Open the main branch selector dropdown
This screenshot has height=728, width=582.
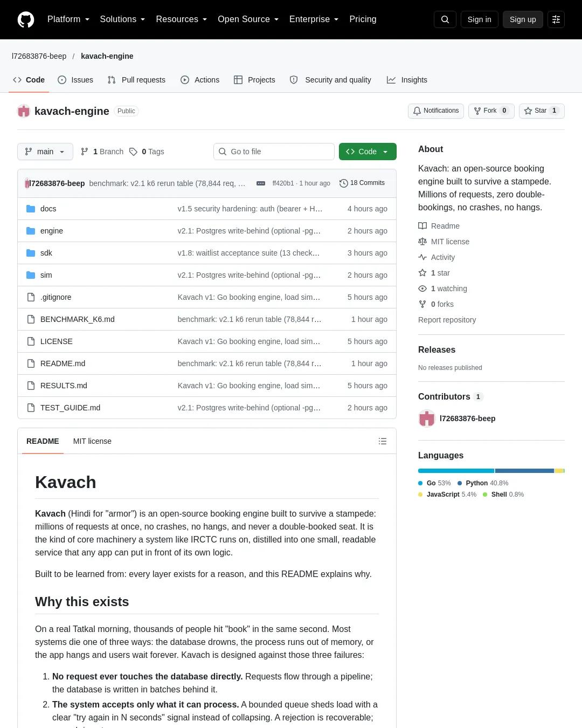coord(45,152)
